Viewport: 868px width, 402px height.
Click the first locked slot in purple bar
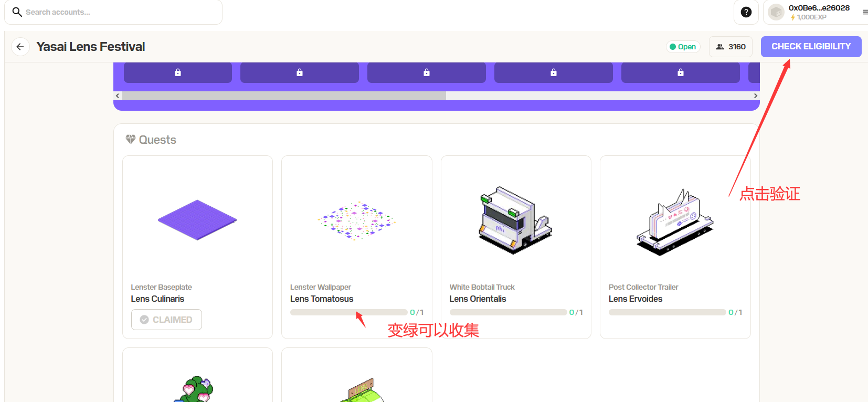178,72
